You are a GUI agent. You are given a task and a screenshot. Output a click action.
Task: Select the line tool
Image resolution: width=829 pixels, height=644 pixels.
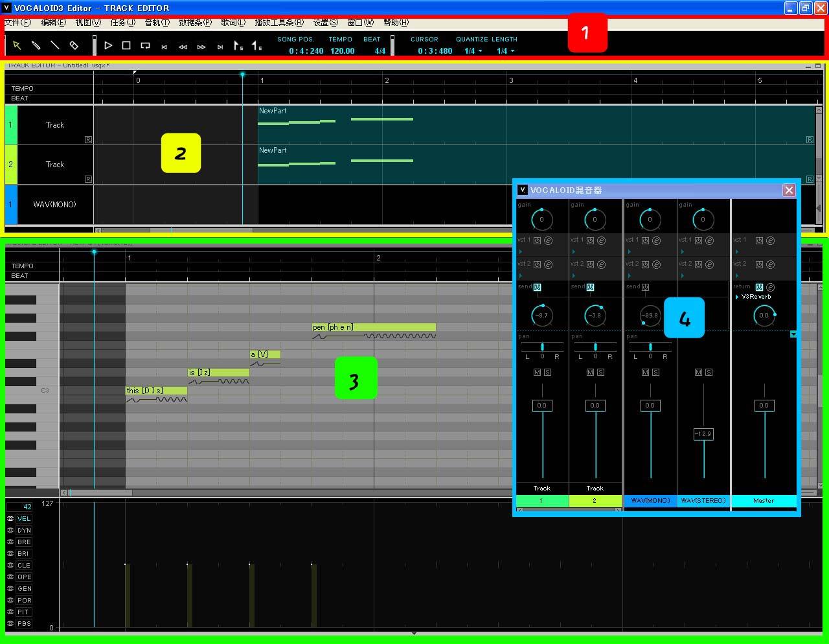(55, 45)
